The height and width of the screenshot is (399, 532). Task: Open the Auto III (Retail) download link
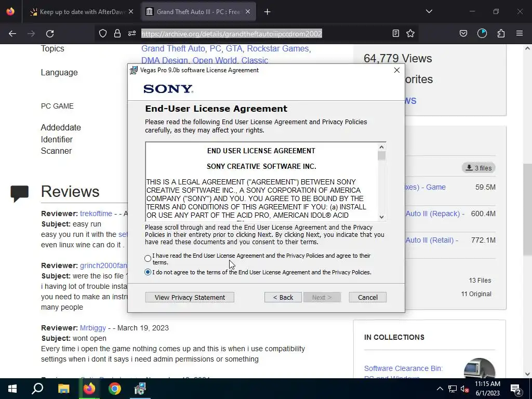432,240
